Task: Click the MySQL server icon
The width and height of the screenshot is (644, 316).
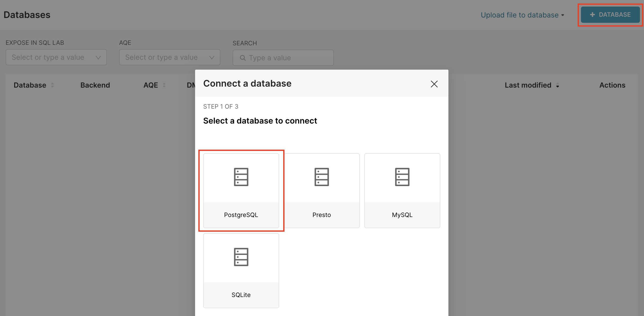Action: coord(402,177)
